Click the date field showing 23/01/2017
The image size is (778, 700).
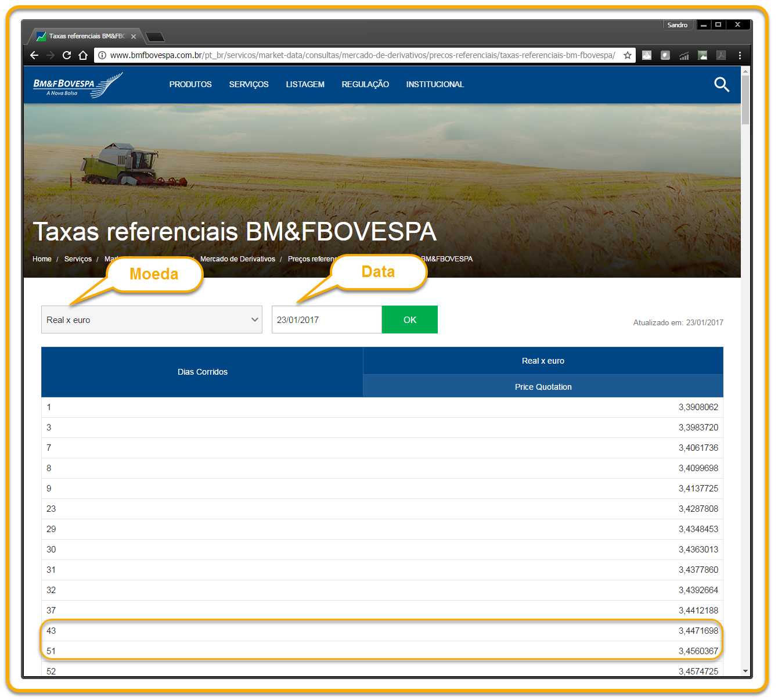(327, 320)
